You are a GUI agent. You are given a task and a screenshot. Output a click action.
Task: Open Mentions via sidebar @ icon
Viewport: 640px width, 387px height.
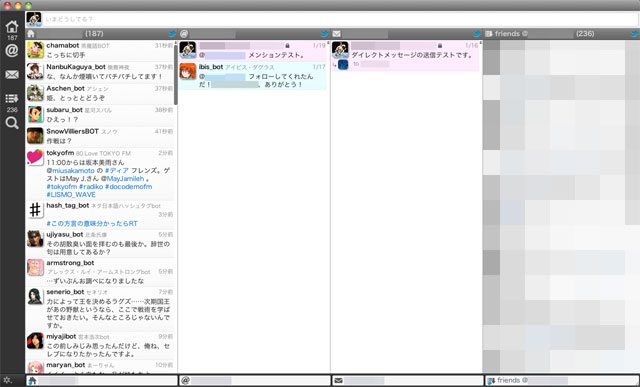12,51
